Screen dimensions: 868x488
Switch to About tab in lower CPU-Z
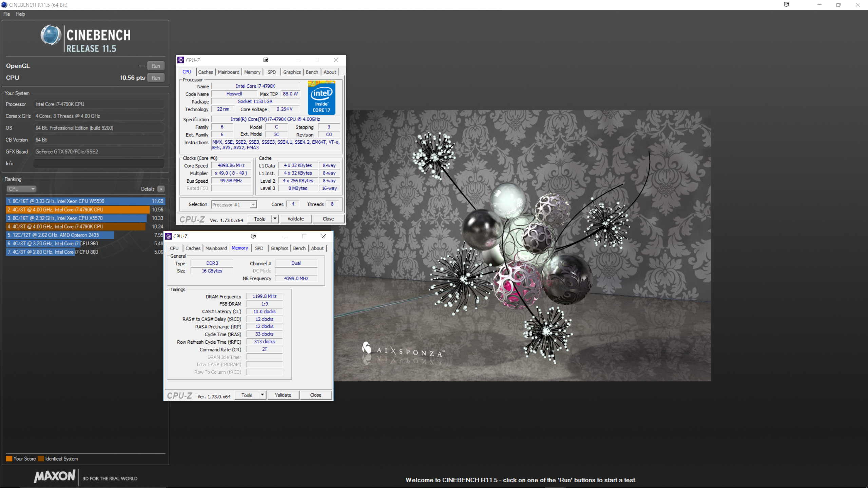click(317, 248)
